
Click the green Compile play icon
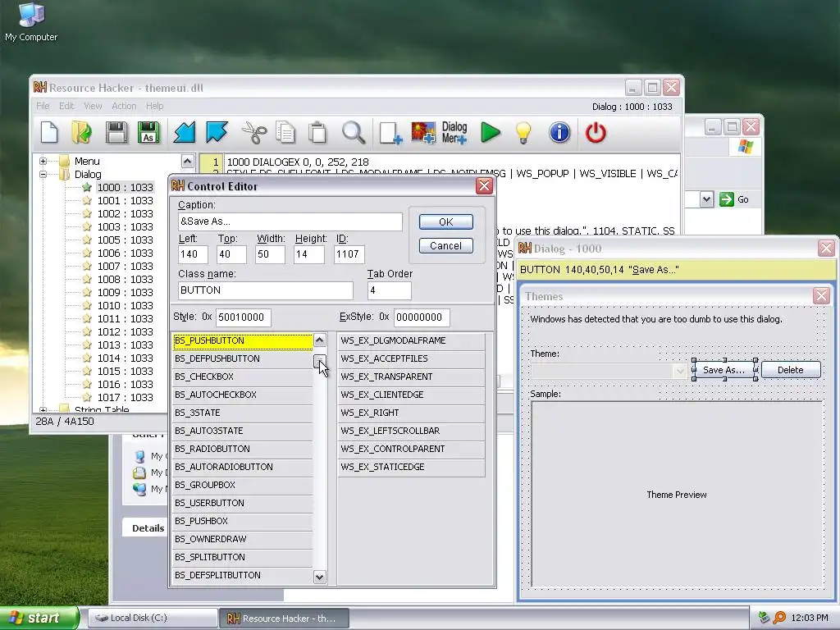click(x=491, y=132)
